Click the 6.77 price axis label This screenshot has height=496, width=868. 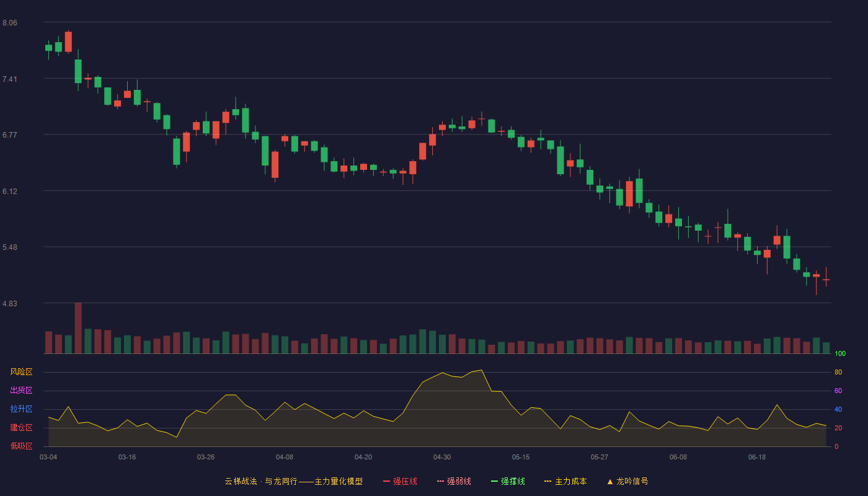tap(10, 135)
